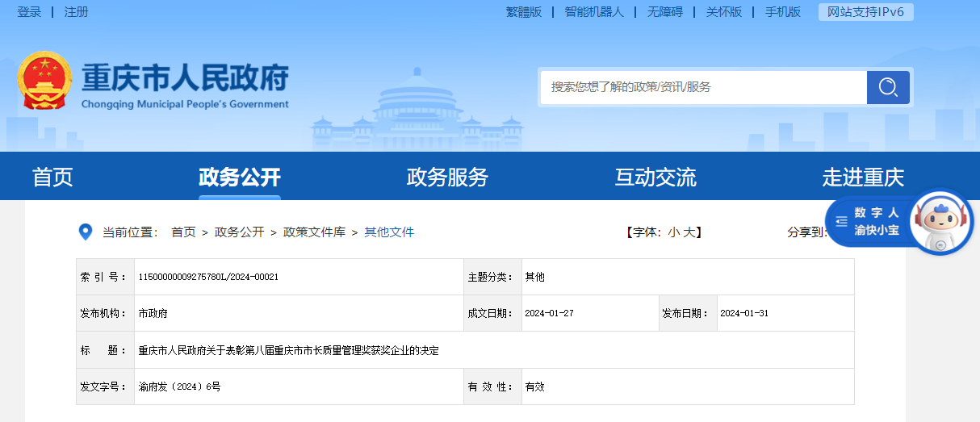Viewport: 980px width, 422px height.
Task: Open the 登录 login link
Action: click(29, 12)
